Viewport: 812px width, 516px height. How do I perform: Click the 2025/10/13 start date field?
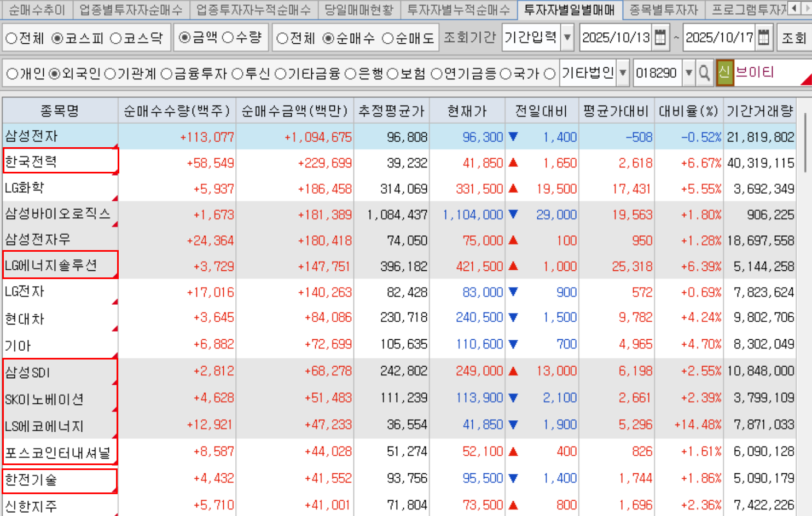(616, 37)
